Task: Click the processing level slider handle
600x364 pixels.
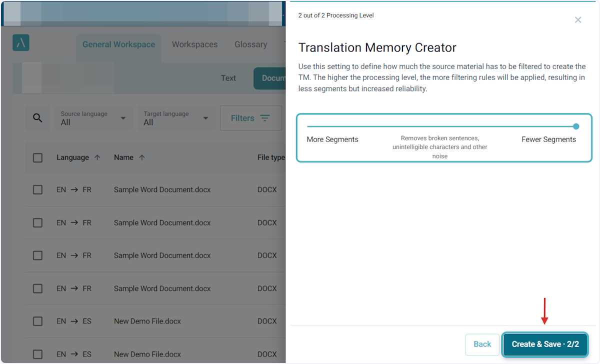Action: 576,126
